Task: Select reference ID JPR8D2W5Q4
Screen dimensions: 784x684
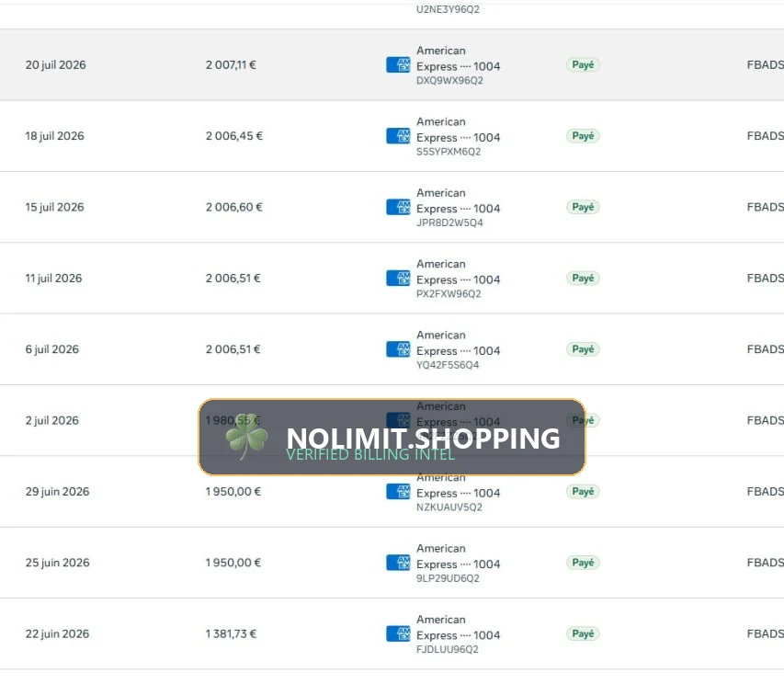Action: [x=449, y=222]
